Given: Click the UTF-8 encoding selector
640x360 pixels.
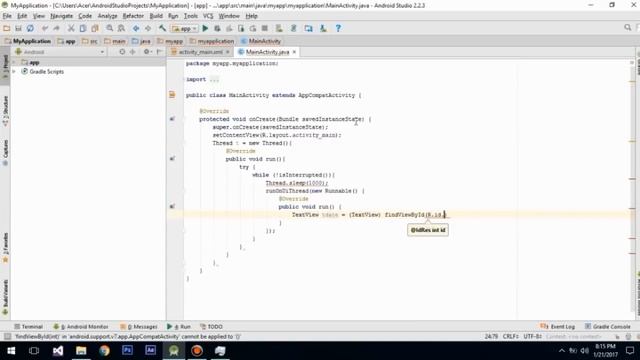Looking at the screenshot, I should [533, 337].
